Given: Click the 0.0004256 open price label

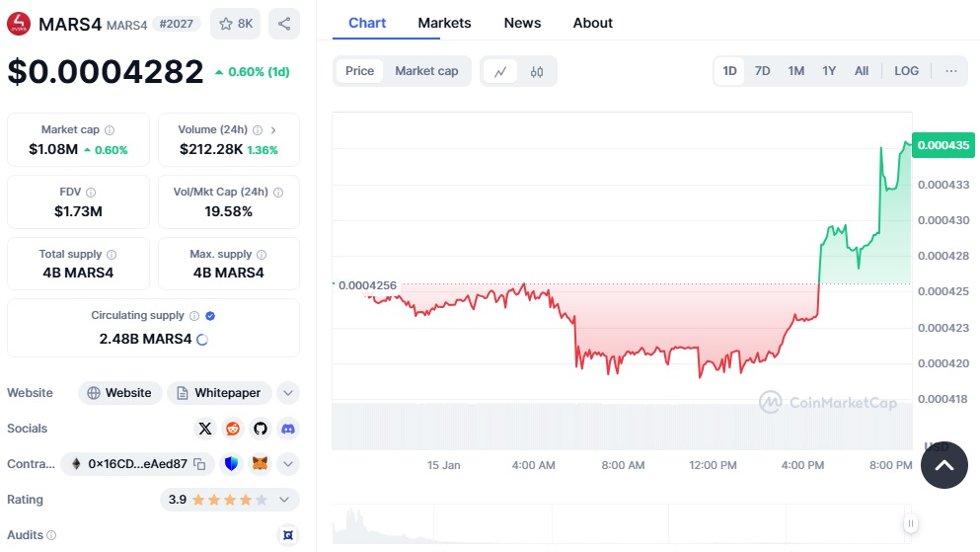Looking at the screenshot, I should [x=367, y=285].
